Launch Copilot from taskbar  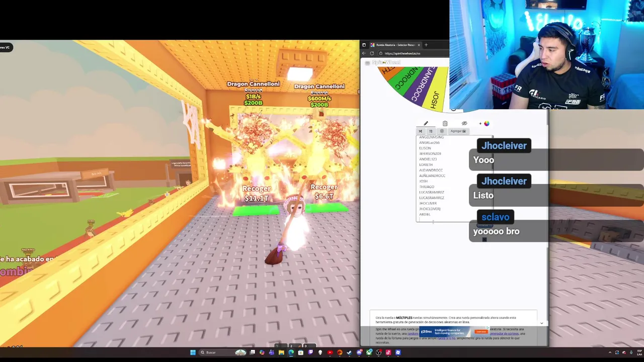262,352
